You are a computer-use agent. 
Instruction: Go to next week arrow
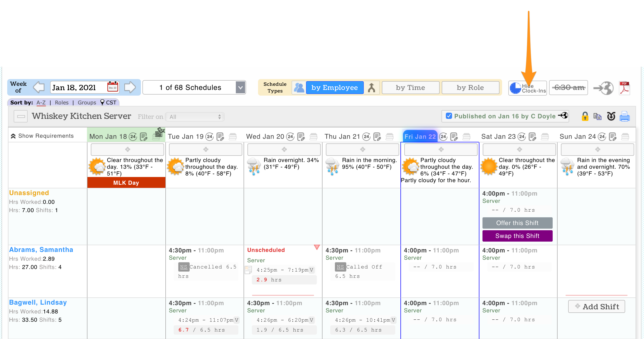click(x=130, y=87)
